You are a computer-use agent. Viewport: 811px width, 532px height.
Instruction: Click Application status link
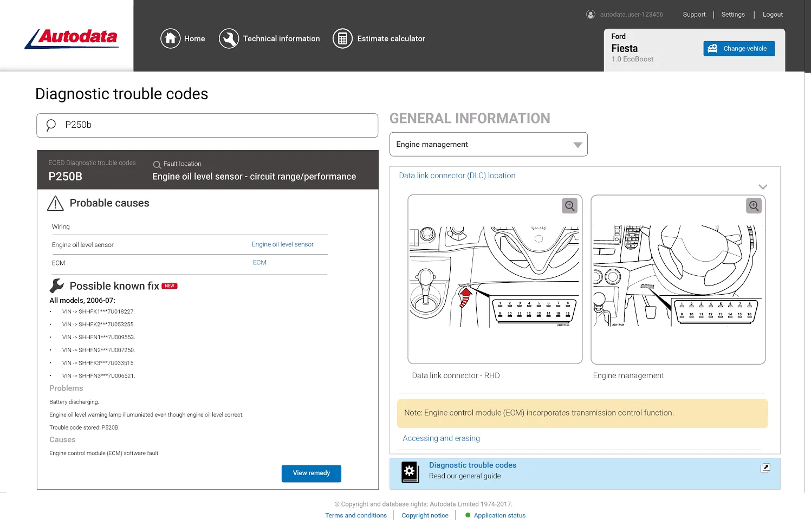pyautogui.click(x=499, y=515)
